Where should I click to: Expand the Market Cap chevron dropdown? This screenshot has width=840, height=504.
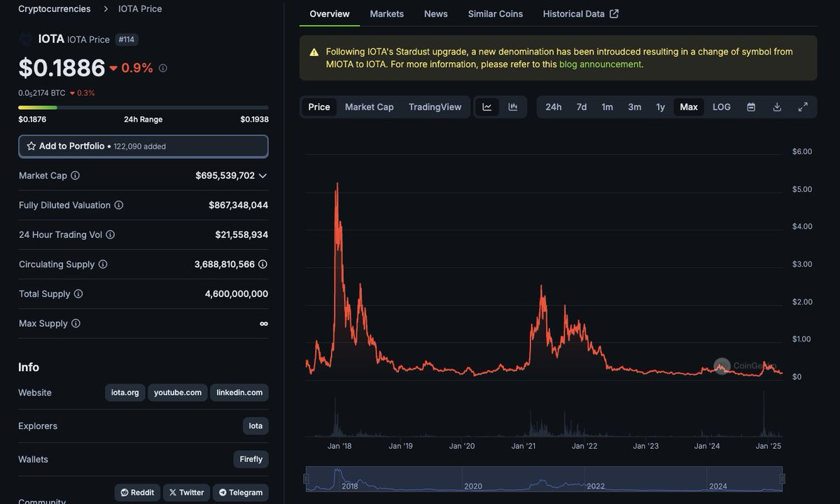pyautogui.click(x=263, y=176)
